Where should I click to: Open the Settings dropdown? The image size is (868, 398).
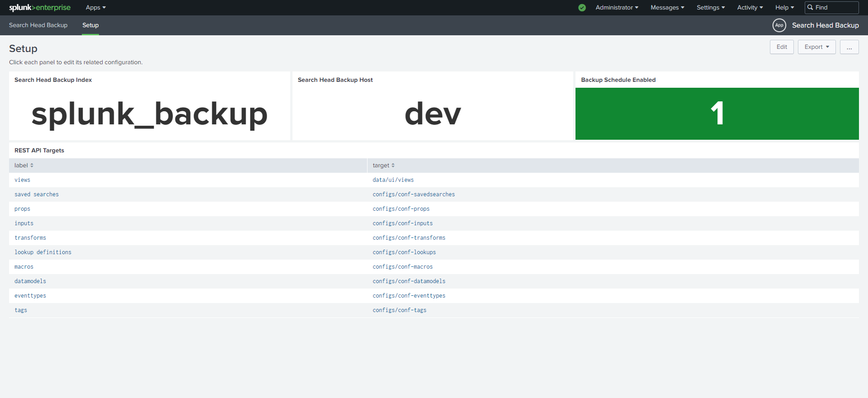[711, 8]
